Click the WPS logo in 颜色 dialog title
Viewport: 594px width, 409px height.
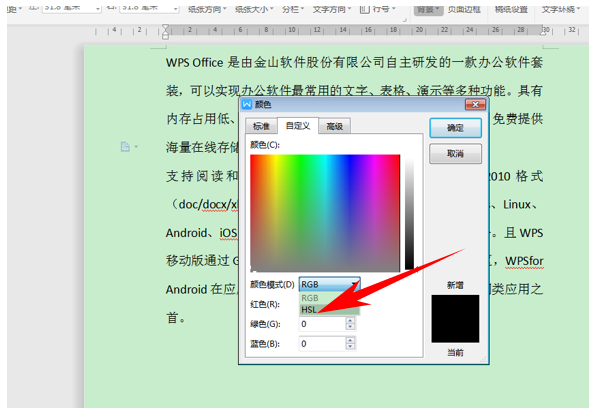[247, 104]
